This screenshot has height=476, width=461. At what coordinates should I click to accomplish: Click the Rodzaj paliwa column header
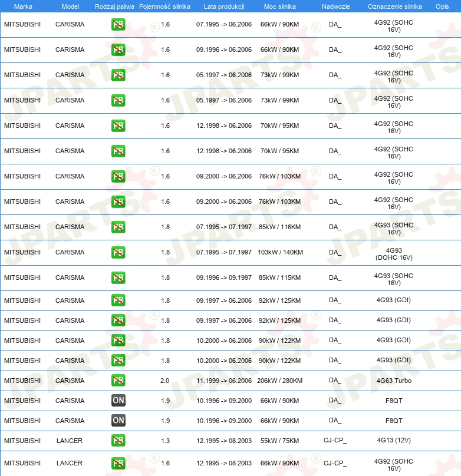(114, 6)
